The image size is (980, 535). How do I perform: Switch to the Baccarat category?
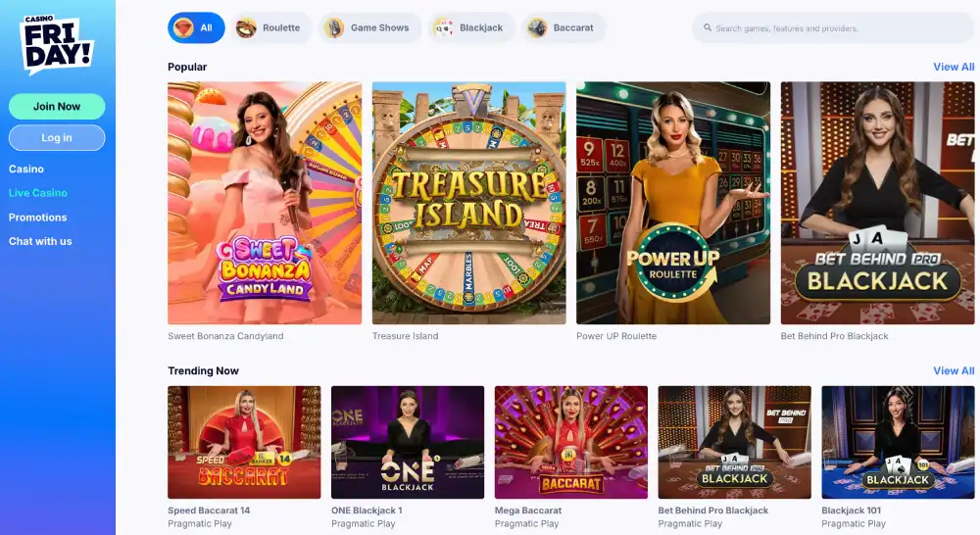[x=563, y=27]
